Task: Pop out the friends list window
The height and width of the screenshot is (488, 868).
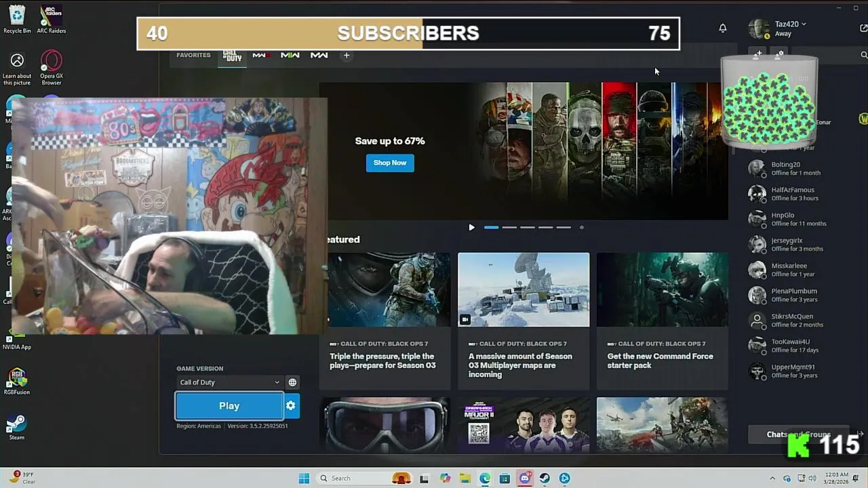Action: pyautogui.click(x=863, y=28)
